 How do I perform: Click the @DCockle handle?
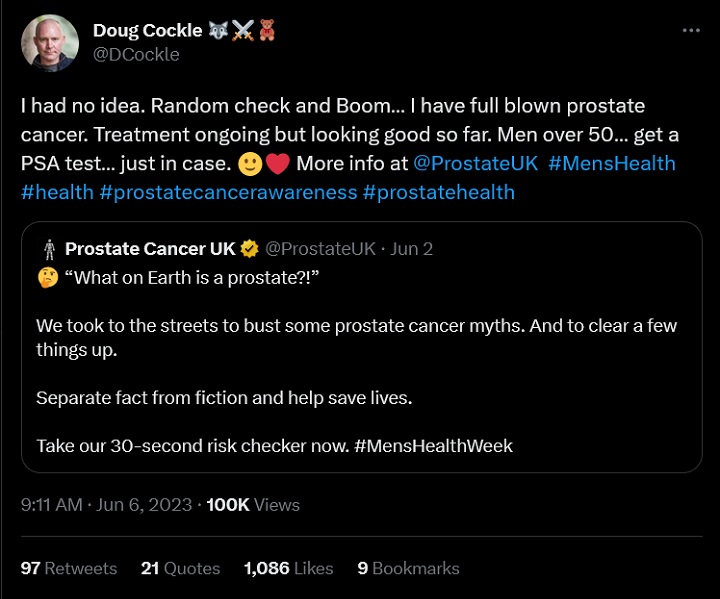[136, 54]
